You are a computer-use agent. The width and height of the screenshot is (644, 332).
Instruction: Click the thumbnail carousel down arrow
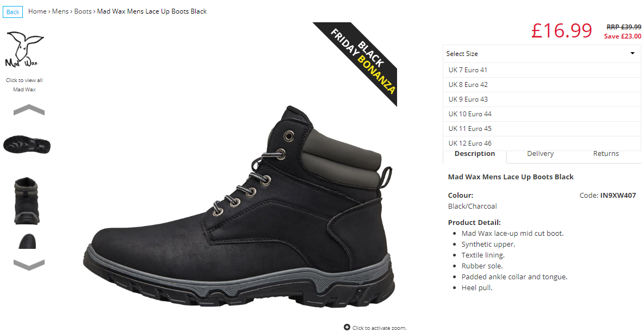coord(29,265)
